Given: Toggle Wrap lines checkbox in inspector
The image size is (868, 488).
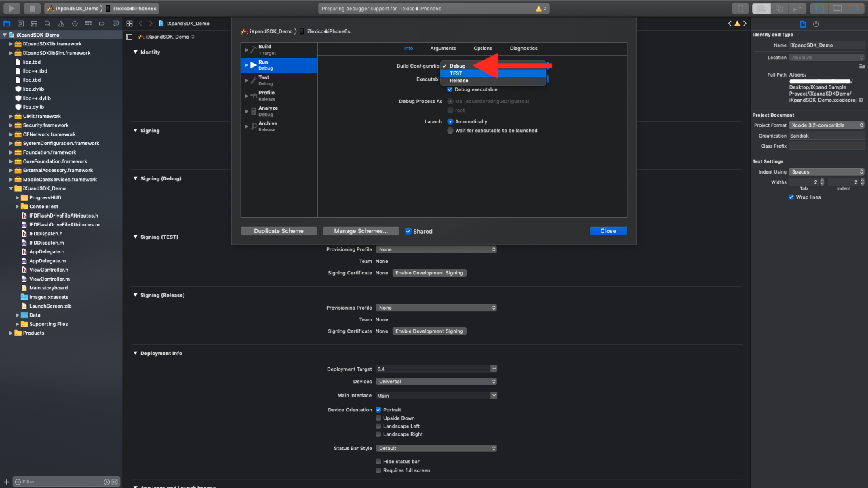Looking at the screenshot, I should (x=791, y=197).
